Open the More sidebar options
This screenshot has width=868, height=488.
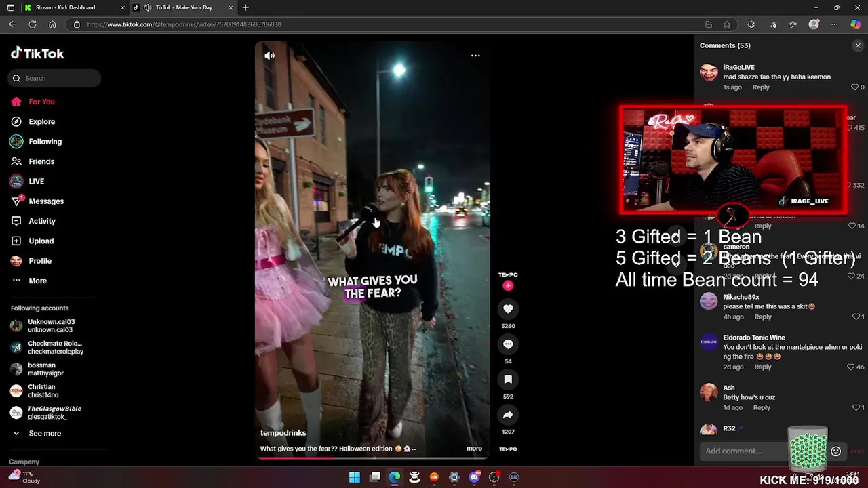pos(29,281)
